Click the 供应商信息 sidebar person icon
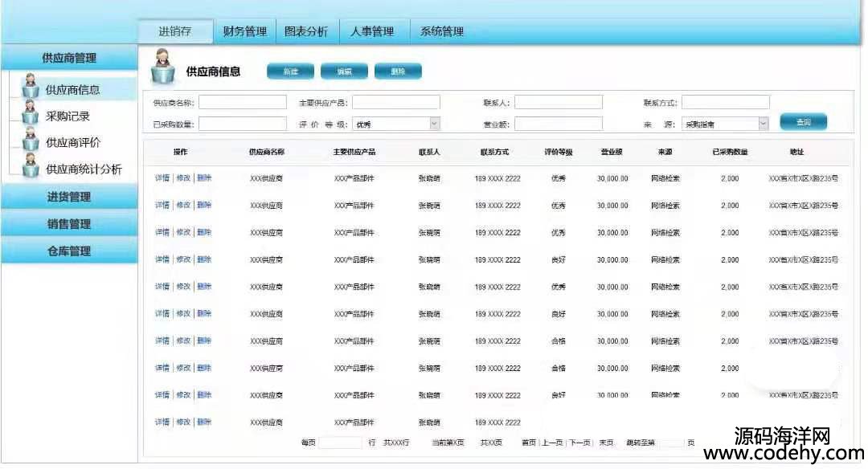 31,86
